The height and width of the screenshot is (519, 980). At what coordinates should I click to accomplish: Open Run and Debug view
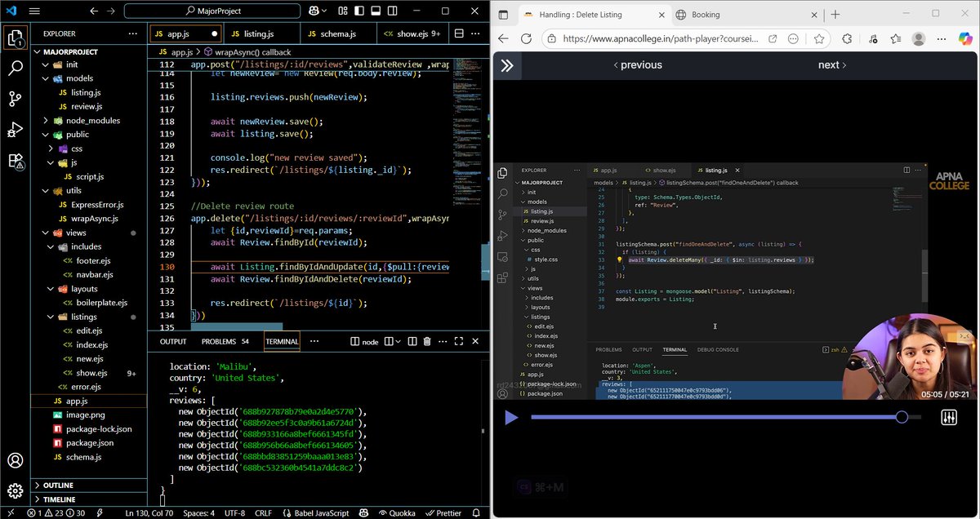[x=15, y=129]
